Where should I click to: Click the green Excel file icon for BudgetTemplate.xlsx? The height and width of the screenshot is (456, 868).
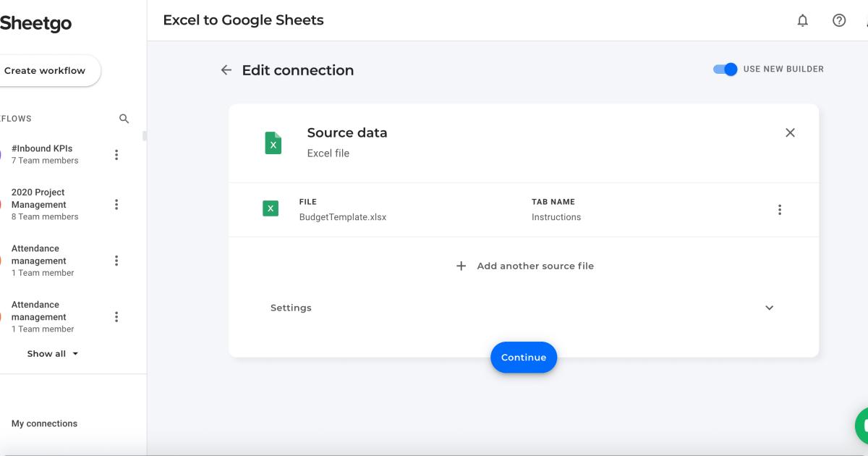coord(271,208)
